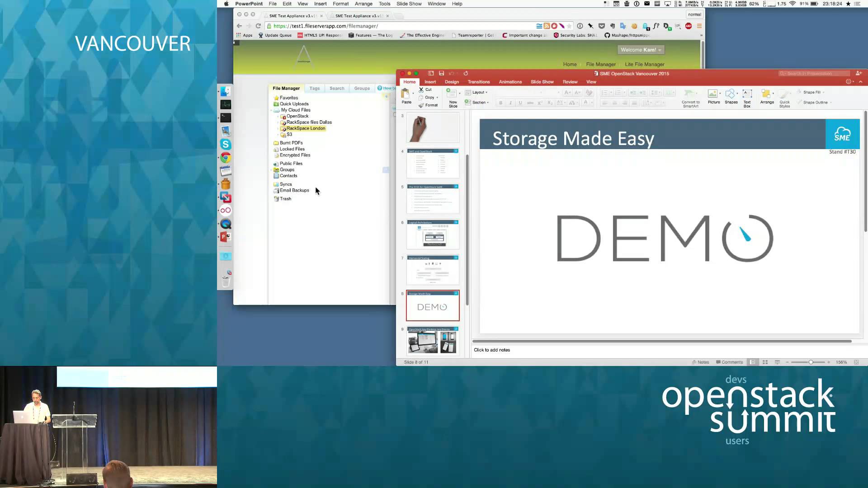Click the Picture insert icon

(713, 94)
